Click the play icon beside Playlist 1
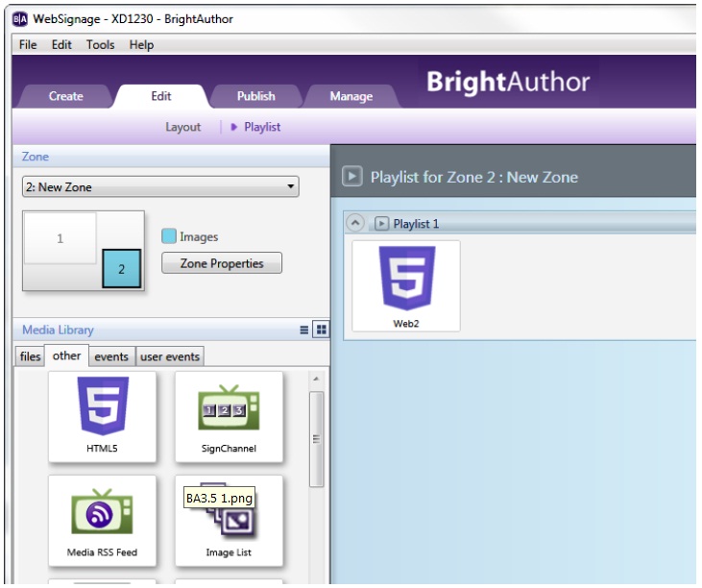The width and height of the screenshot is (702, 588). click(x=381, y=224)
